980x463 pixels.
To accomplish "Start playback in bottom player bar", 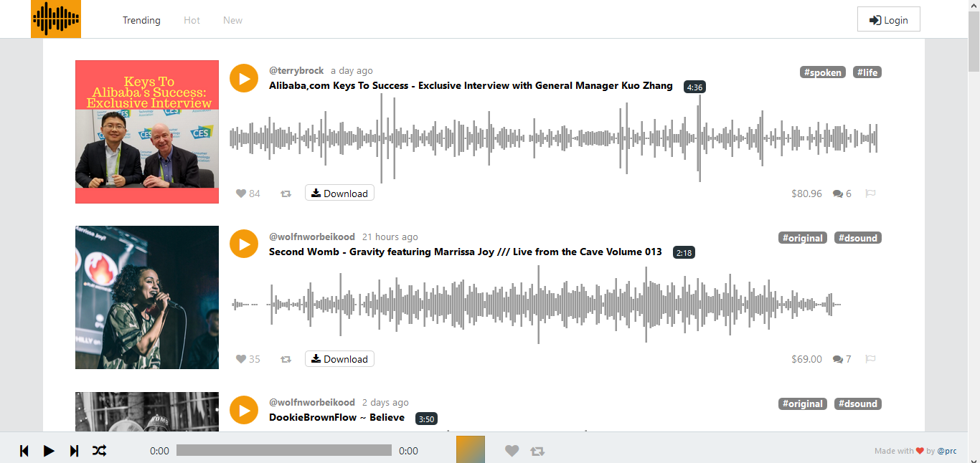I will [49, 451].
